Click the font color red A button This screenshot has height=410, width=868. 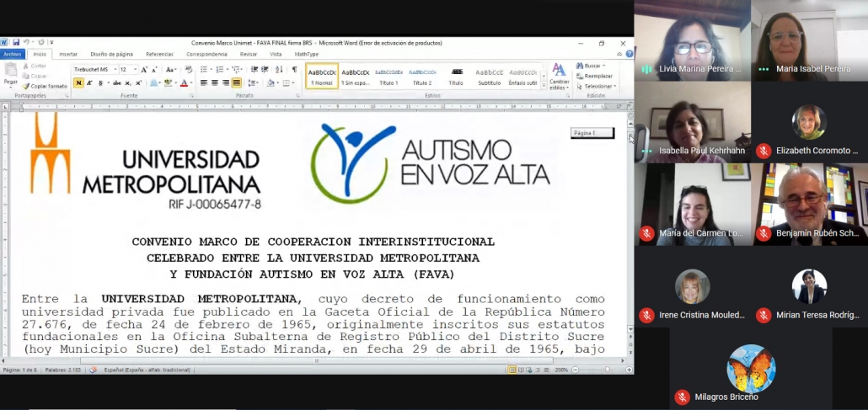(x=184, y=83)
